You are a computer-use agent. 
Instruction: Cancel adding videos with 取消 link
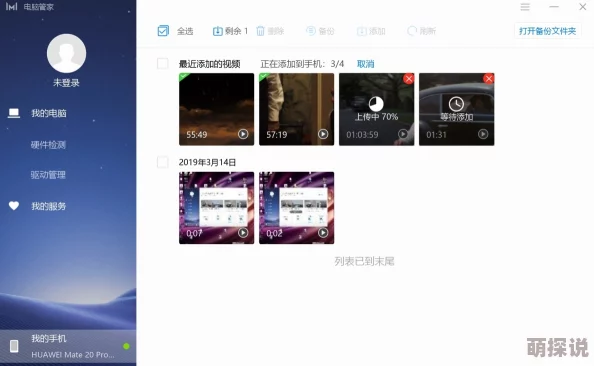pos(366,64)
